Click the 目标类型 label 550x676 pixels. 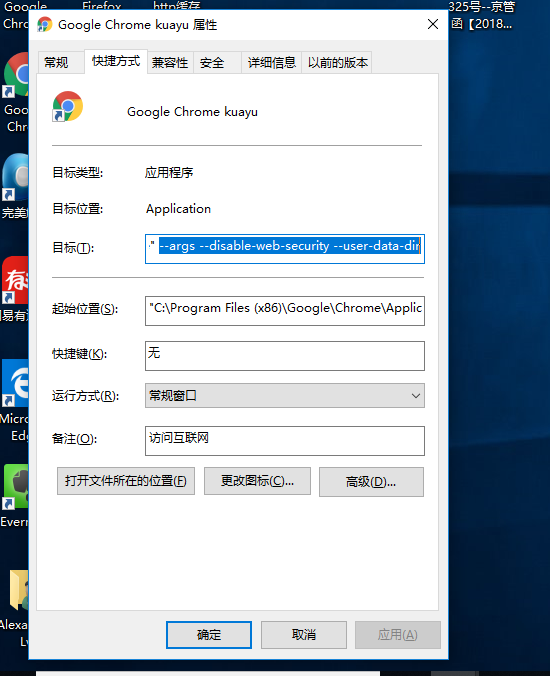pos(78,173)
